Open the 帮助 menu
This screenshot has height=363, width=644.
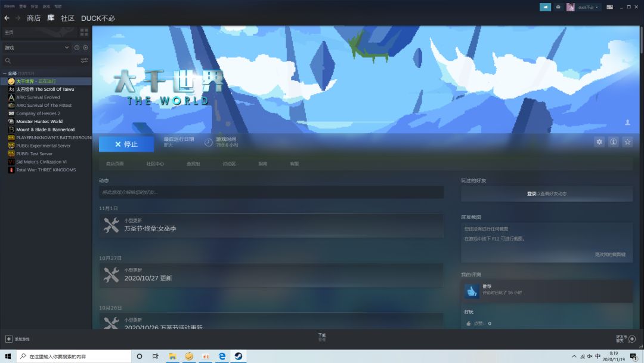(x=58, y=6)
